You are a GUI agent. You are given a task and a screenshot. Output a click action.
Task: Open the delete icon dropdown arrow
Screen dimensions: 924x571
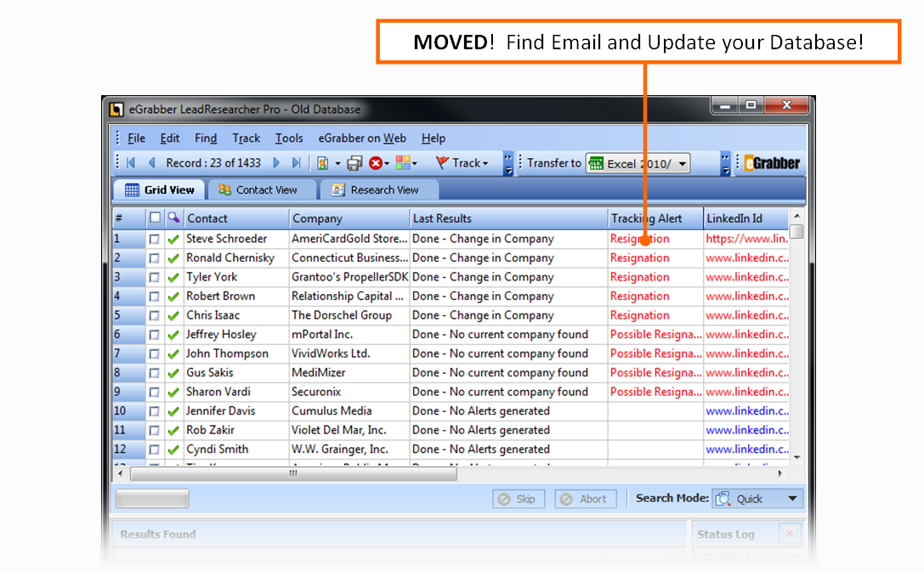pos(387,164)
